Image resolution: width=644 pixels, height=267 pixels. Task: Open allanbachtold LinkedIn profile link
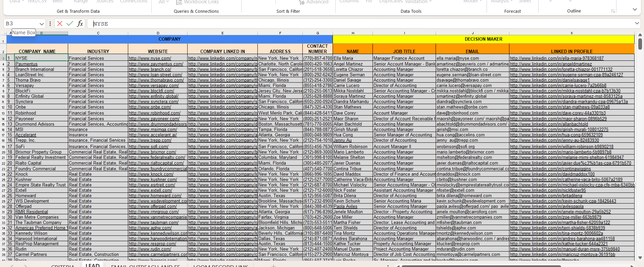click(x=549, y=124)
